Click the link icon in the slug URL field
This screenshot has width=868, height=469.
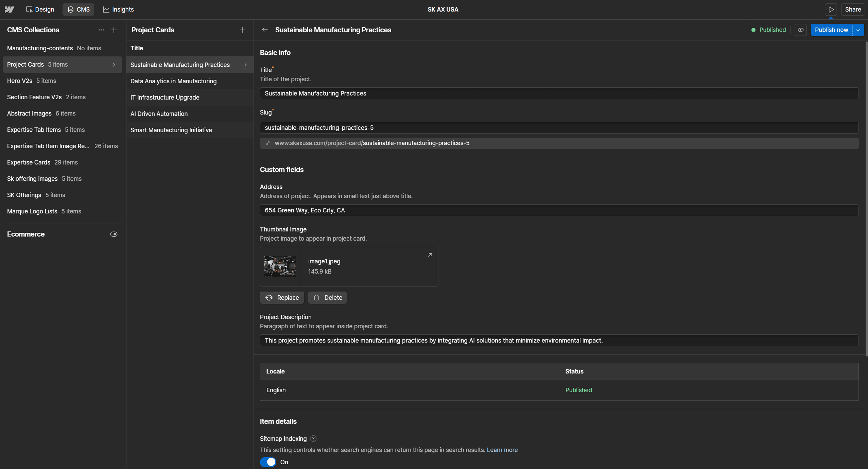pyautogui.click(x=268, y=143)
